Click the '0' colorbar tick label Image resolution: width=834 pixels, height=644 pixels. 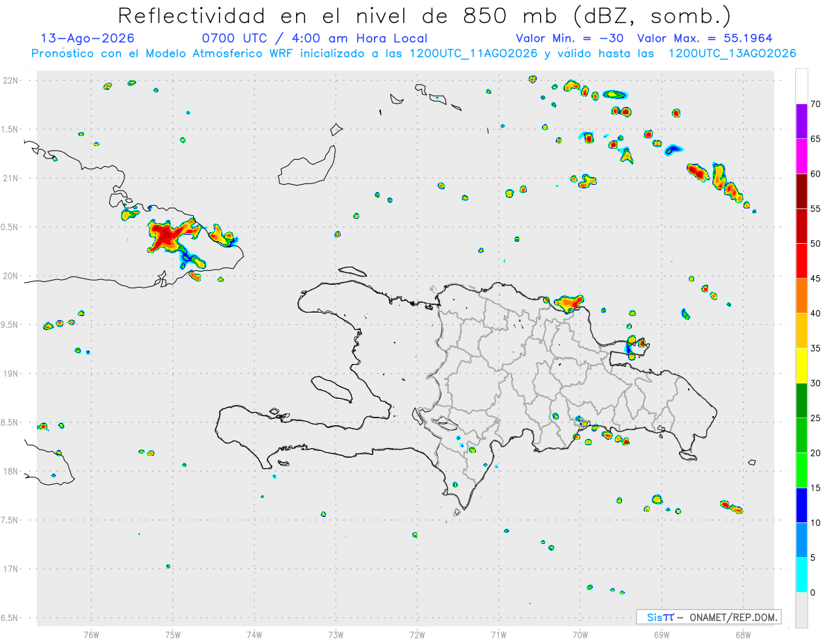[812, 593]
